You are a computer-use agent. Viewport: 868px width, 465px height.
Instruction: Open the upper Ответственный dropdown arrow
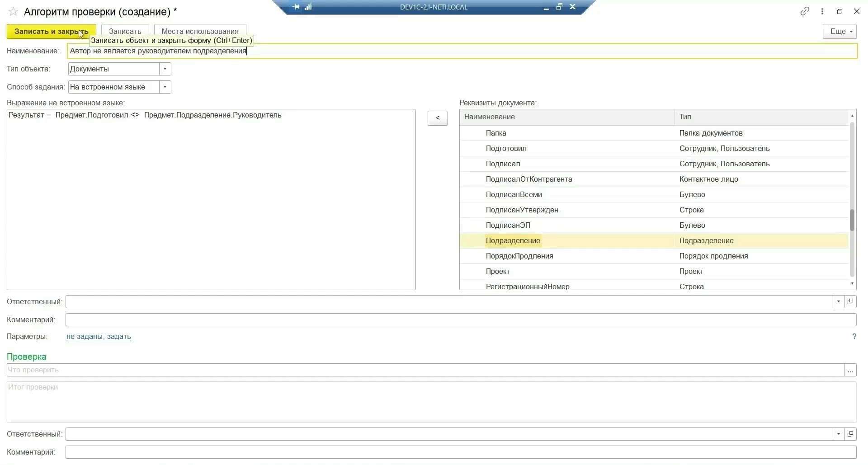click(x=839, y=301)
